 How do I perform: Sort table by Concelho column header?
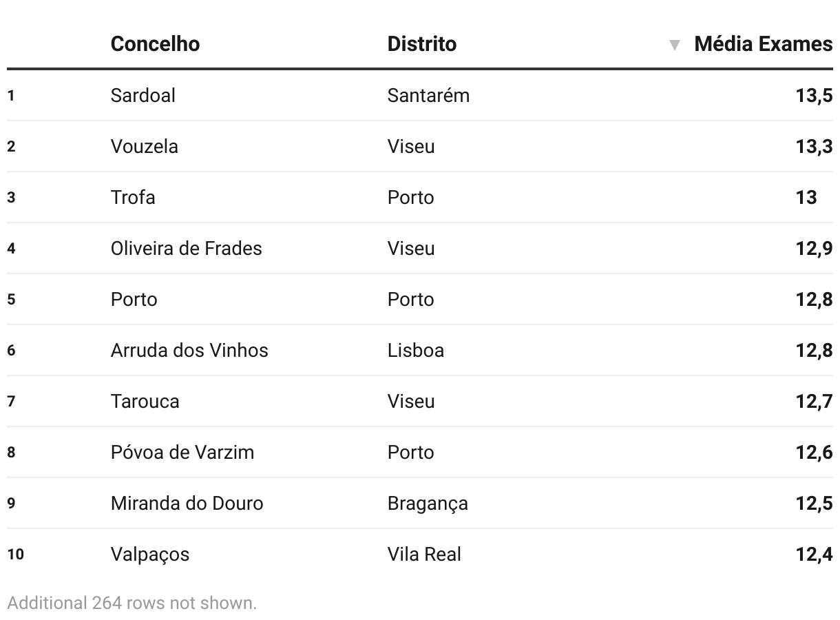click(155, 43)
